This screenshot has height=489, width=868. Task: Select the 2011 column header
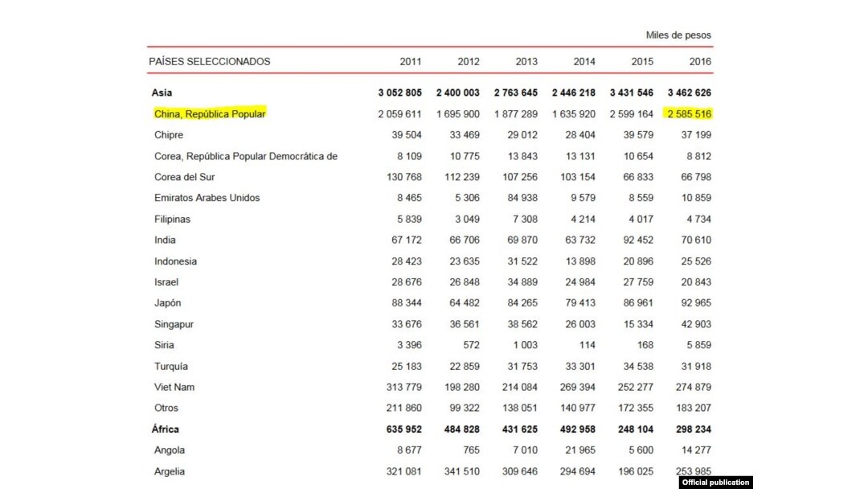point(410,61)
